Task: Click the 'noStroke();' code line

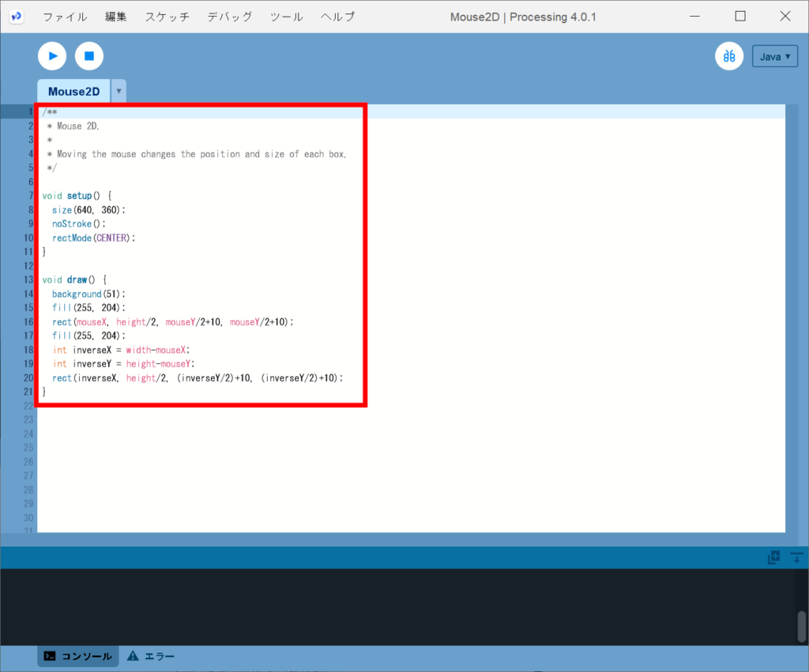Action: click(x=78, y=223)
